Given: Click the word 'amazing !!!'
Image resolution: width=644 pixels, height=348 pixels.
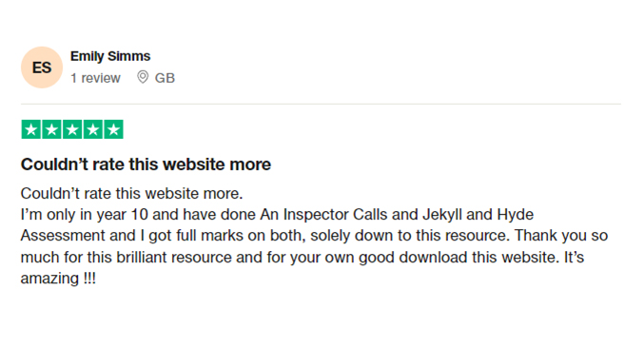Looking at the screenshot, I should click(x=58, y=279).
